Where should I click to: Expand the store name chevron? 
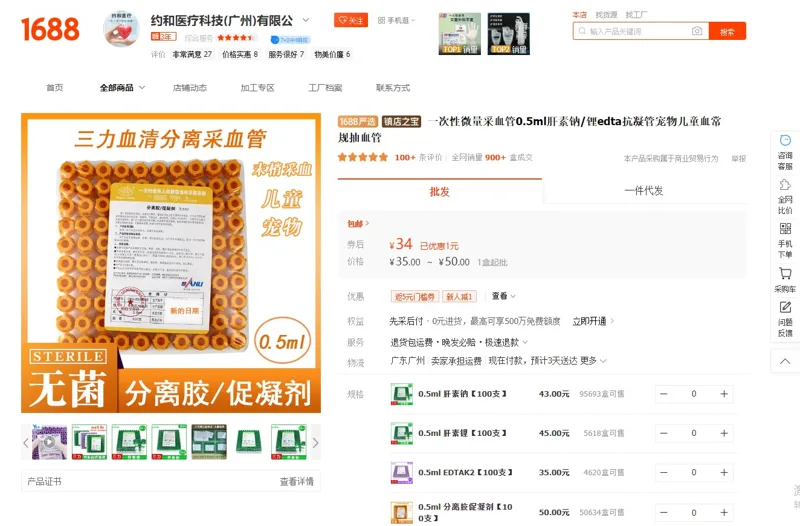[x=306, y=20]
